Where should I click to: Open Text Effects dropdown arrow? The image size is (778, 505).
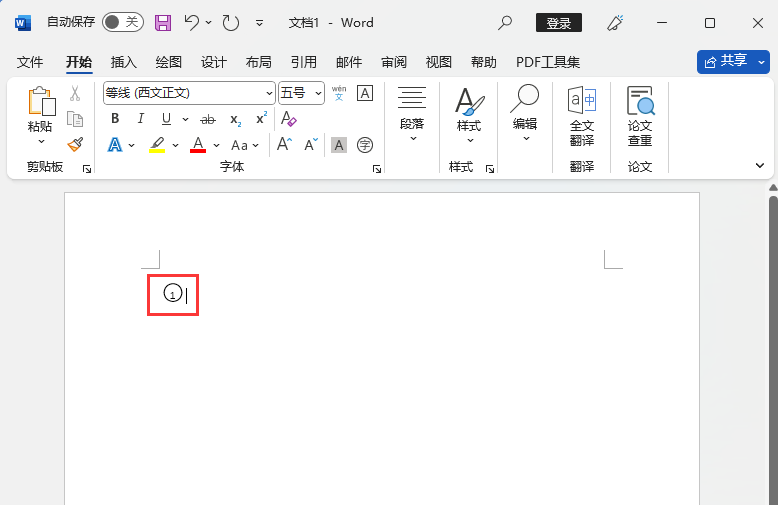131,145
